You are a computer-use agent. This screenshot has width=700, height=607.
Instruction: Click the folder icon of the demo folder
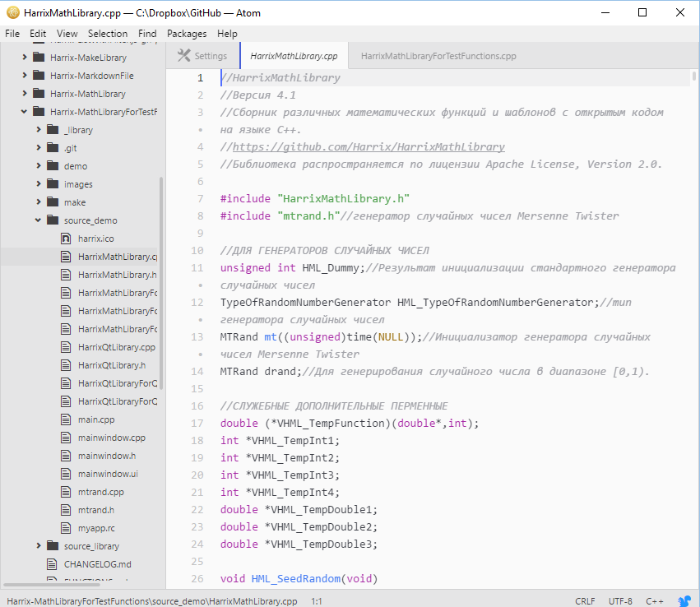tap(53, 166)
